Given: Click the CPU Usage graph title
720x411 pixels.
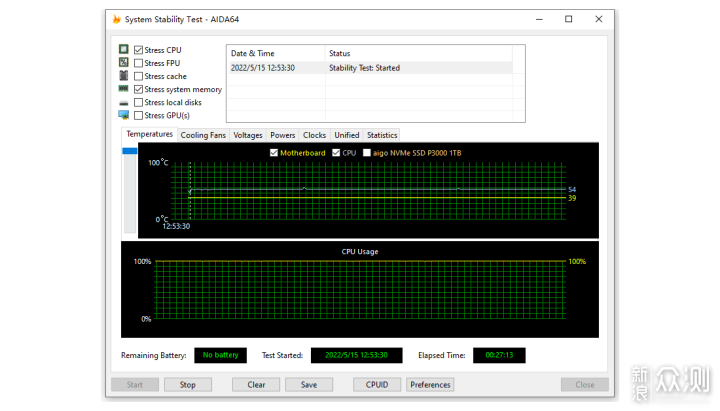Looking at the screenshot, I should (x=360, y=252).
